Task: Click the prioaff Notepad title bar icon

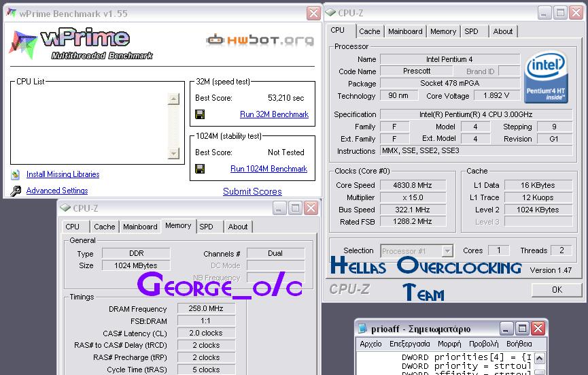Action: (362, 329)
